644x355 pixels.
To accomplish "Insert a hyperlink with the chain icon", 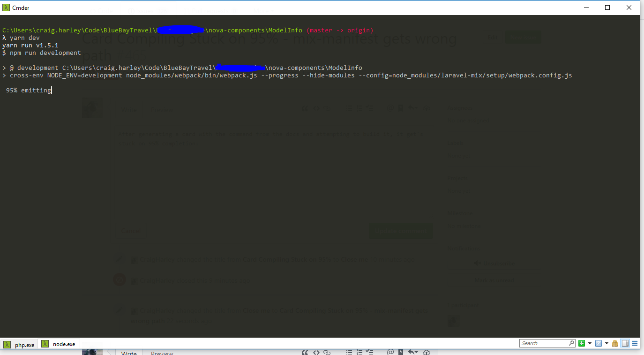I will 327,352.
